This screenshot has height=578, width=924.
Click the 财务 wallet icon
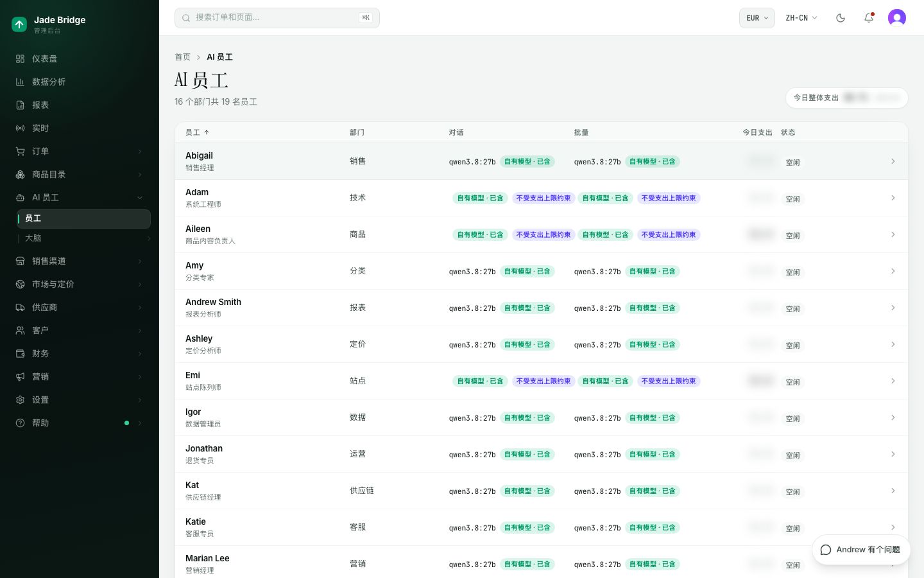click(x=20, y=353)
